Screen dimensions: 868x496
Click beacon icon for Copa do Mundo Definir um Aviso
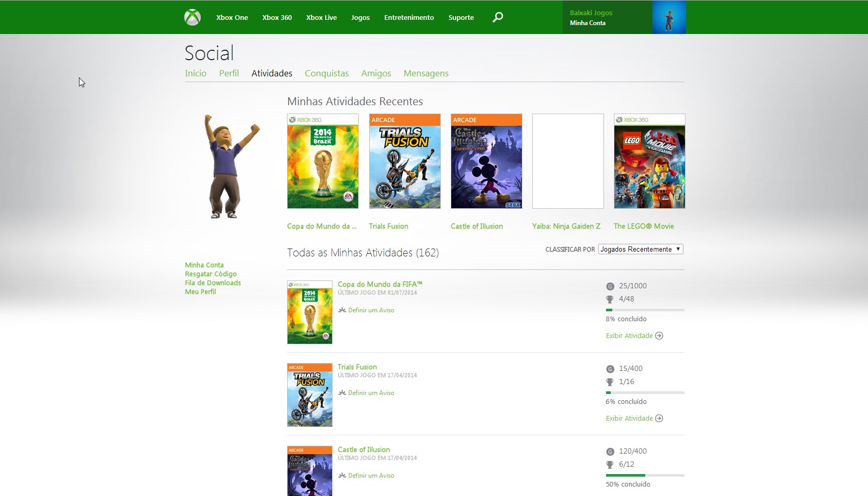pos(342,310)
